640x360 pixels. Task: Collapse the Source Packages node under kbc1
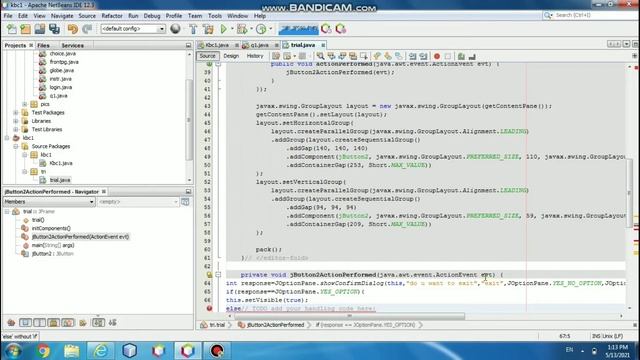click(x=16, y=146)
